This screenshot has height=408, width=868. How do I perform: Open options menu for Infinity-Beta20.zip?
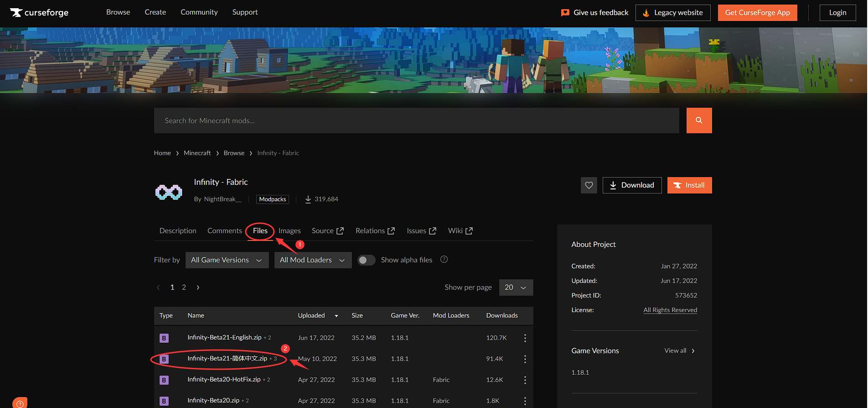pos(525,401)
